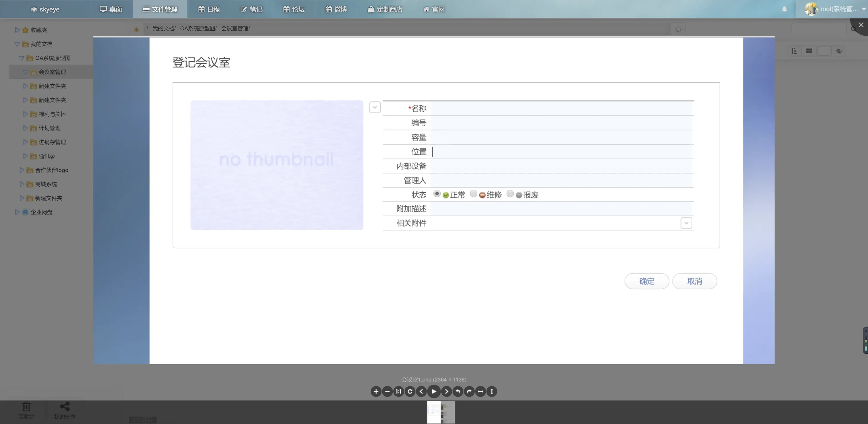This screenshot has height=424, width=868.
Task: Click the notification bell icon
Action: 784,9
